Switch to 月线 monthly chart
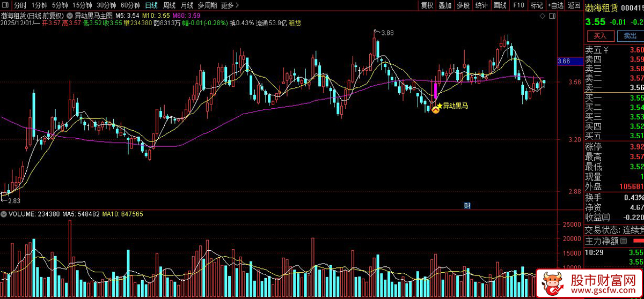 click(x=187, y=5)
